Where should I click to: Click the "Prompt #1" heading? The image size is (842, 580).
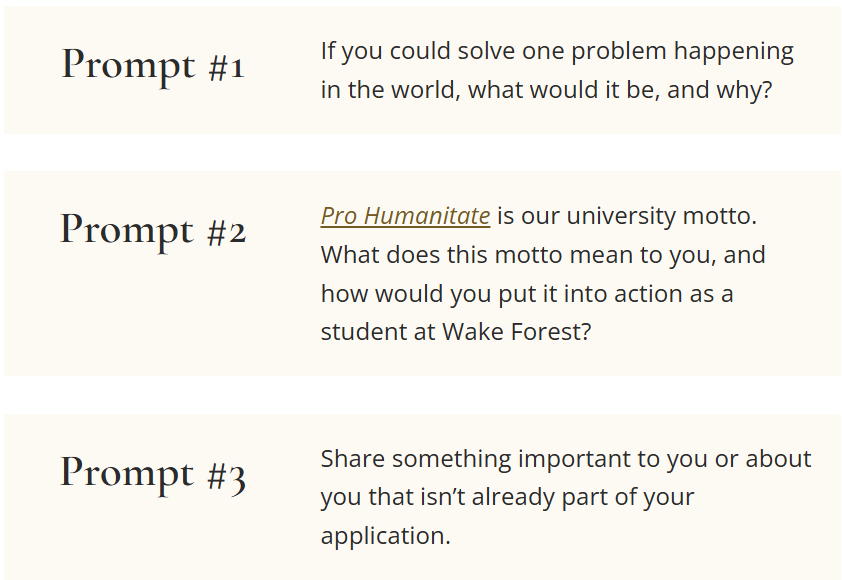point(153,65)
